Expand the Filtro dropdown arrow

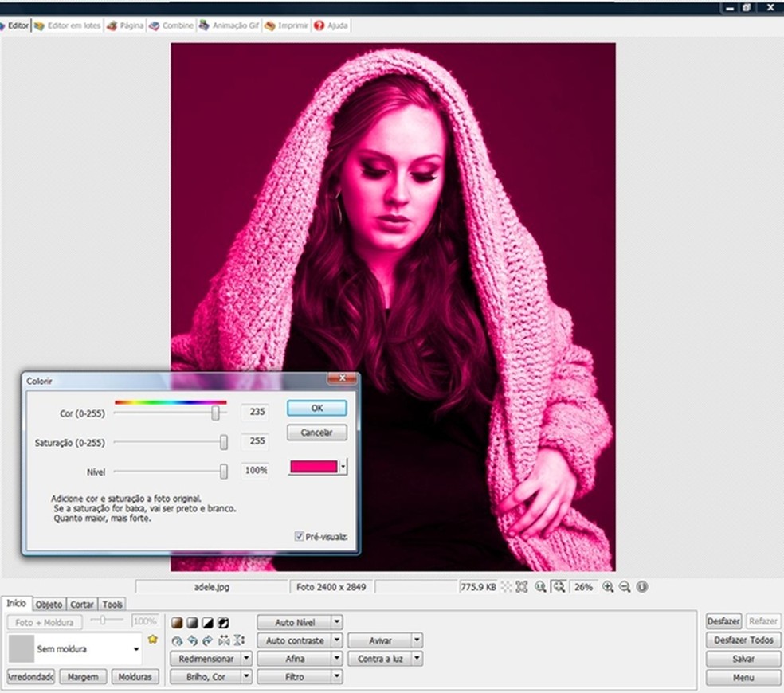(x=337, y=676)
